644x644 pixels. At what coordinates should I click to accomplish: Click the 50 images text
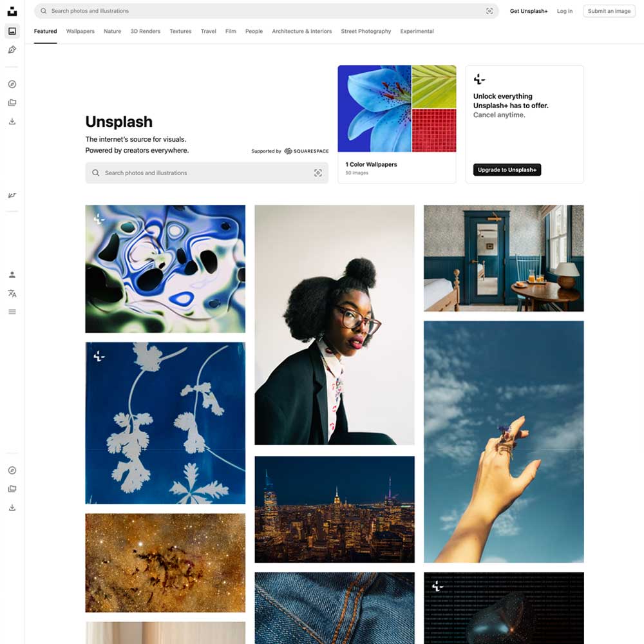pos(357,173)
